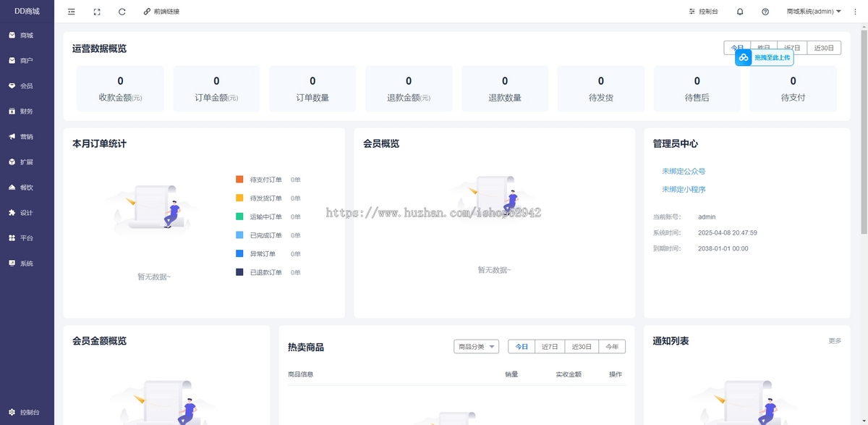Click the 订单数量 stat card
The width and height of the screenshot is (868, 425).
312,89
